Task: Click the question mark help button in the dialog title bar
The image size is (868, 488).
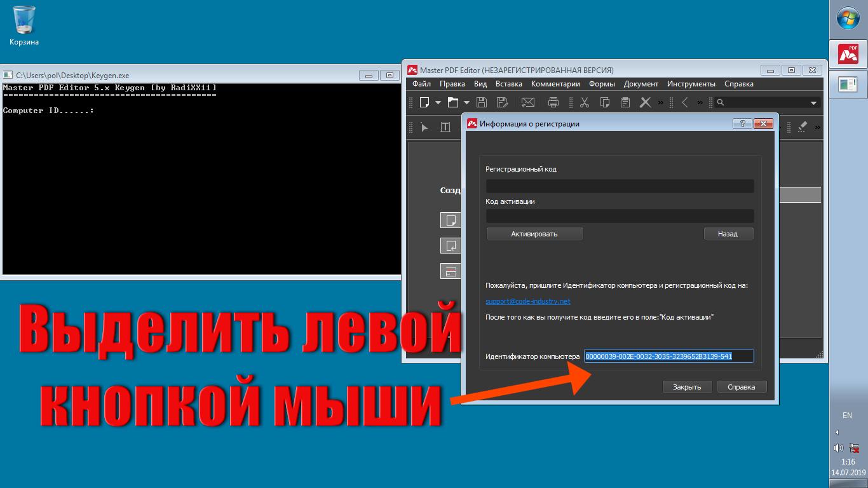Action: [x=742, y=124]
